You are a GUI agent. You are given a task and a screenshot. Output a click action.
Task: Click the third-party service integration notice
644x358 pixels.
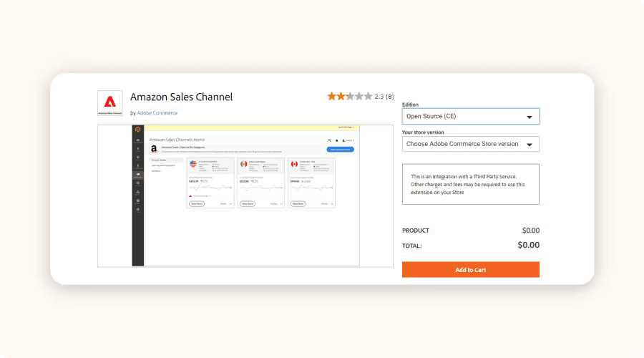pos(471,184)
